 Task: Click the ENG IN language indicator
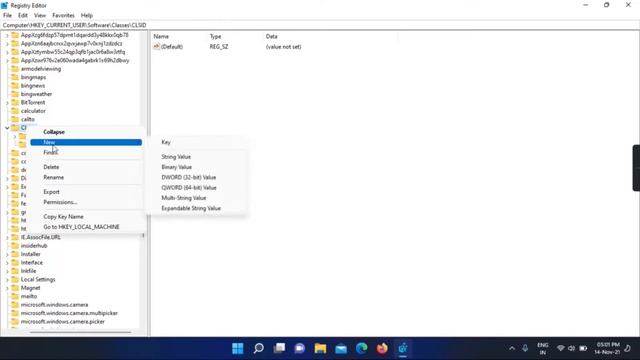[542, 349]
